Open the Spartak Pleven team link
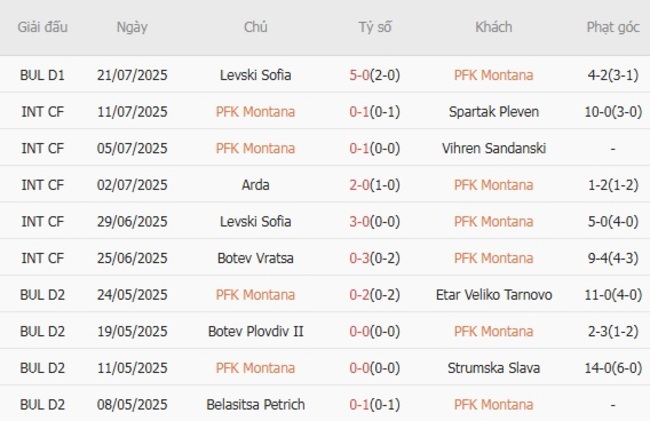The width and height of the screenshot is (650, 421). click(493, 112)
